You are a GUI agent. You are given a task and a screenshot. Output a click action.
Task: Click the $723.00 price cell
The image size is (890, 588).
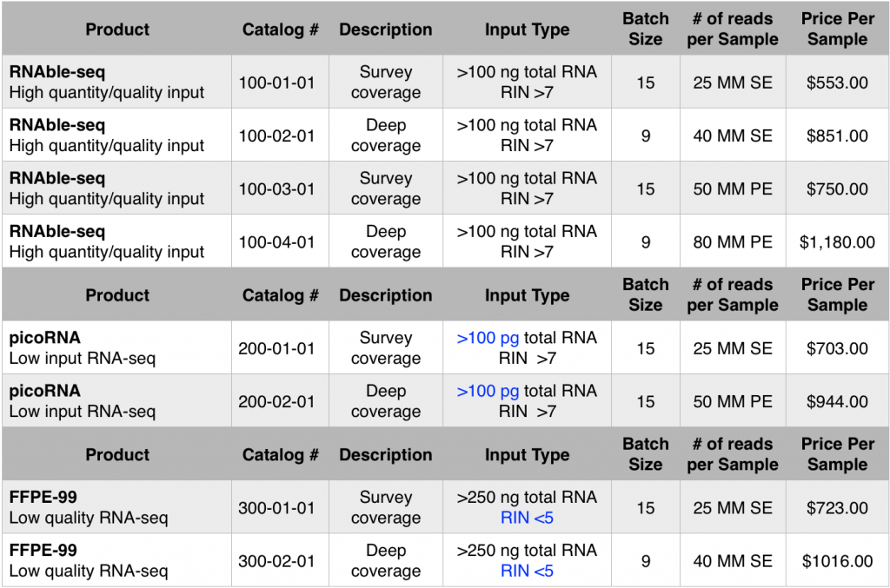(837, 507)
